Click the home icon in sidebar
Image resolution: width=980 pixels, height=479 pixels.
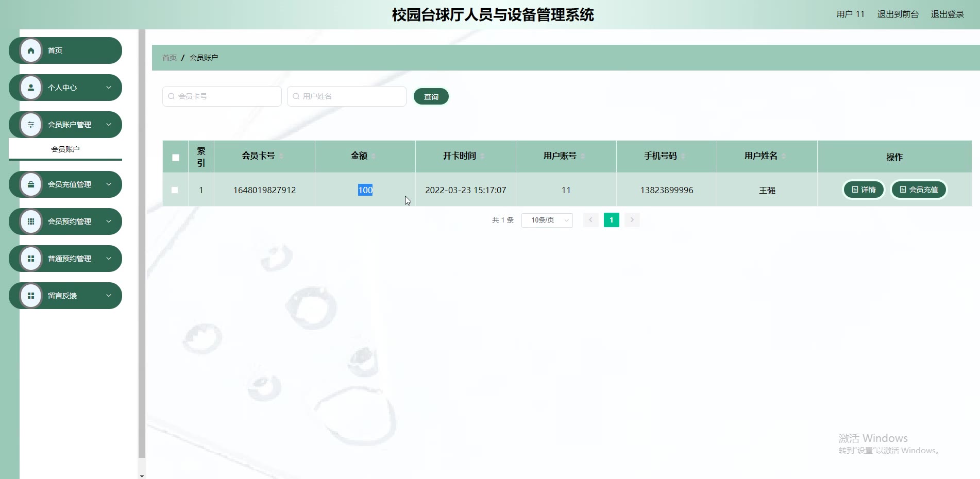click(31, 50)
